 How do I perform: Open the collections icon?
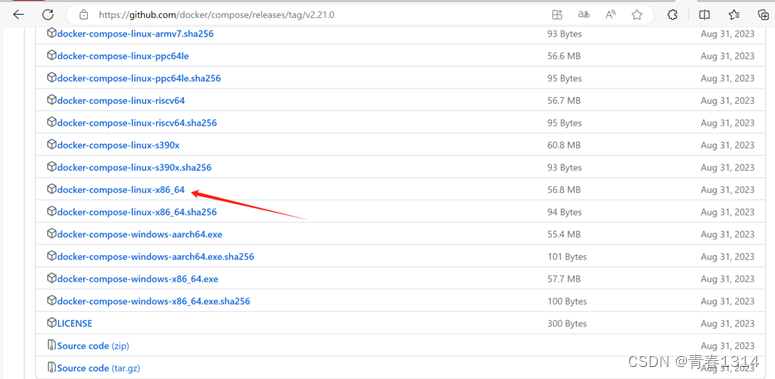point(764,15)
